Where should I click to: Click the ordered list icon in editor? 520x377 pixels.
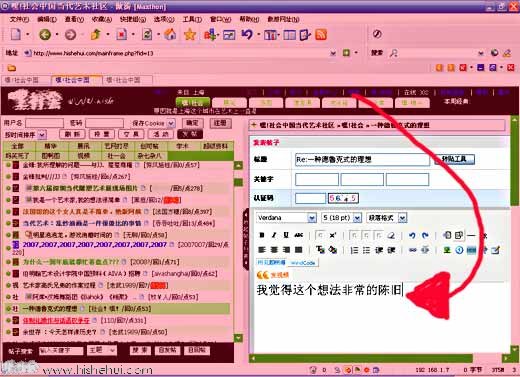(x=354, y=250)
